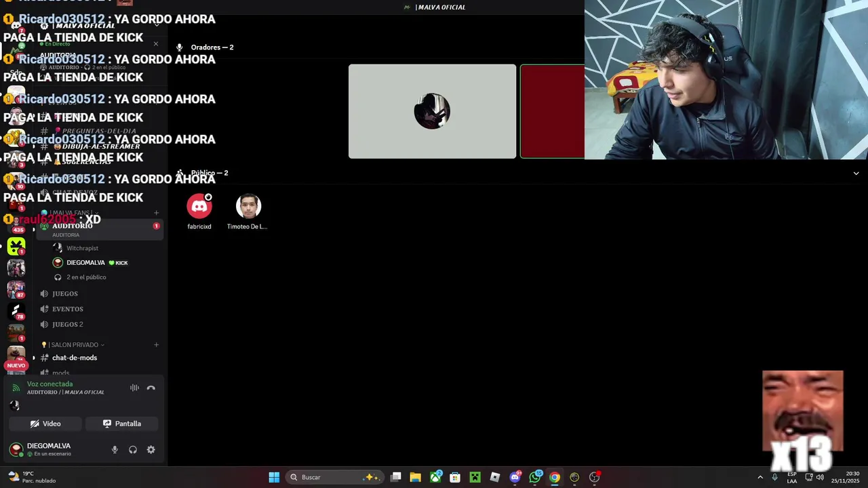
Task: Open Discord user settings gear
Action: [151, 449]
